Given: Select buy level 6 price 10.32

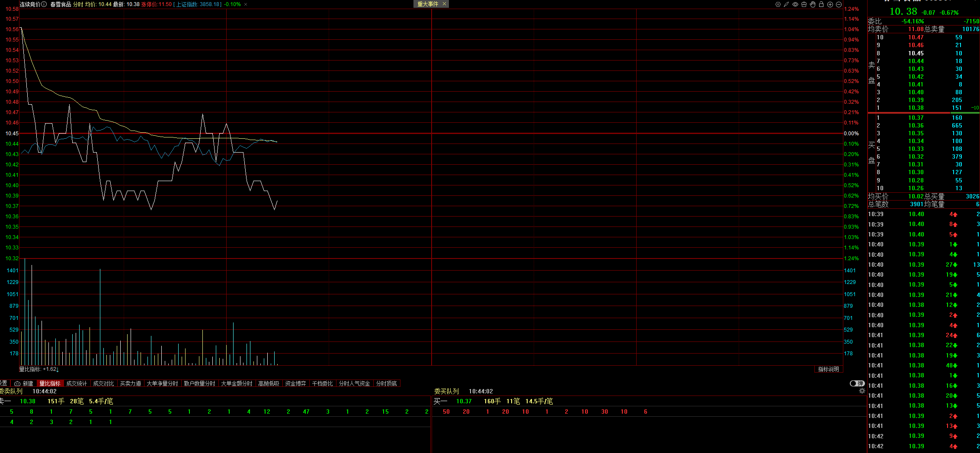Looking at the screenshot, I should [916, 156].
